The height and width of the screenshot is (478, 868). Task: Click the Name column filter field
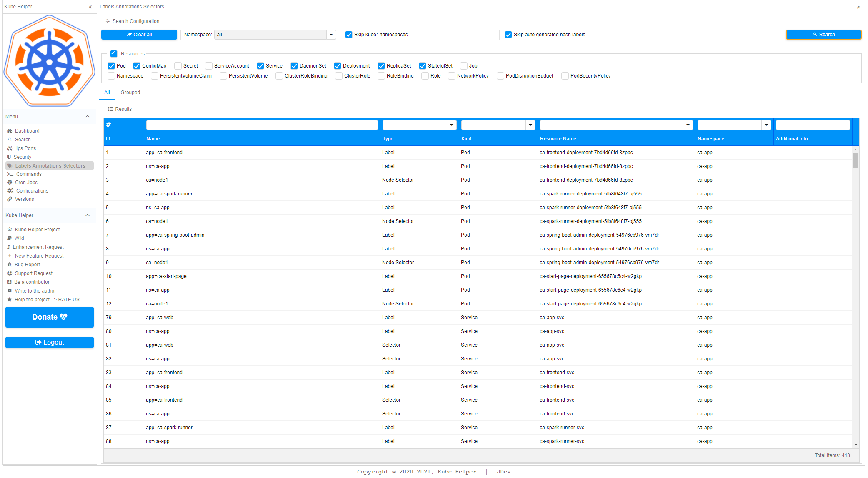(x=262, y=125)
